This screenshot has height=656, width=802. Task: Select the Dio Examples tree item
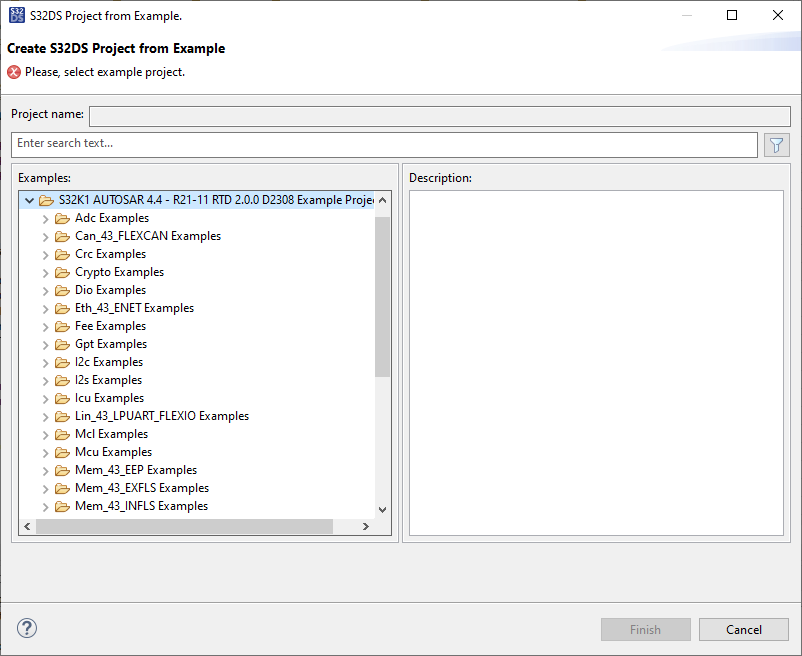[110, 289]
